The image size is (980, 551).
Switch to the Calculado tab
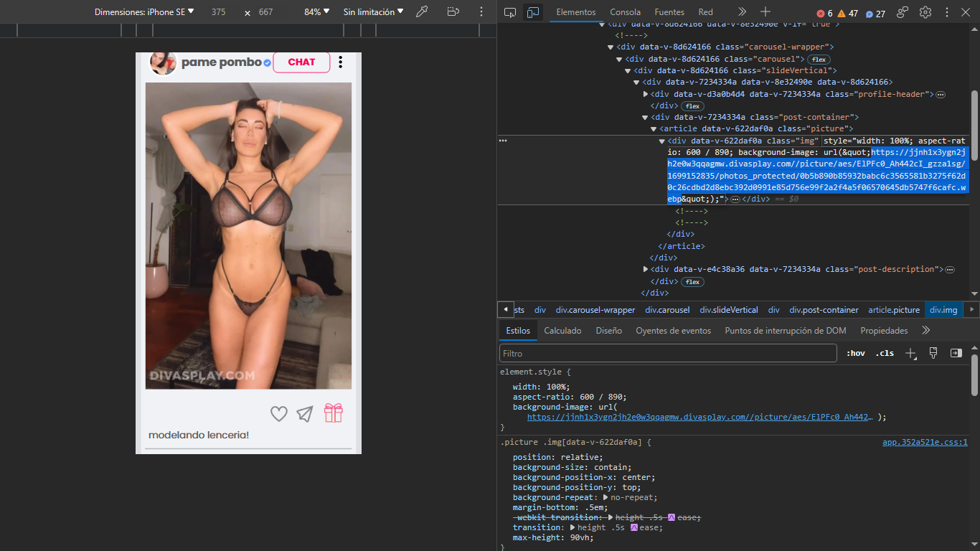(562, 331)
